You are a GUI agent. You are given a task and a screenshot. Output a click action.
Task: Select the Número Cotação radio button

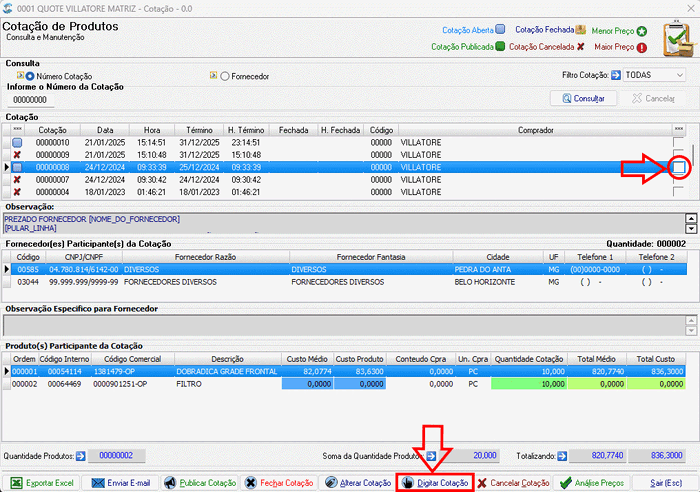[30, 76]
